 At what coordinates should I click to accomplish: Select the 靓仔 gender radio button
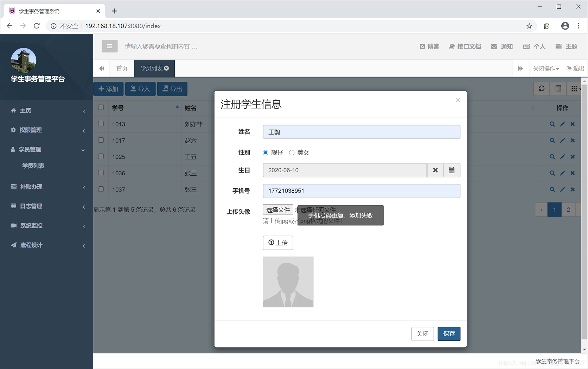pos(266,152)
